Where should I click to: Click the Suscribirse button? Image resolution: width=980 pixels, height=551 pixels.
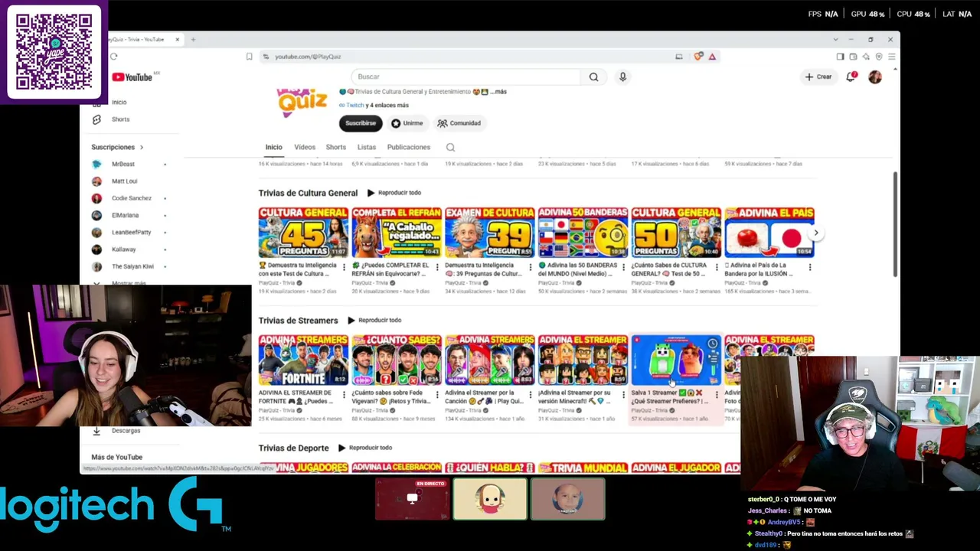coord(361,123)
